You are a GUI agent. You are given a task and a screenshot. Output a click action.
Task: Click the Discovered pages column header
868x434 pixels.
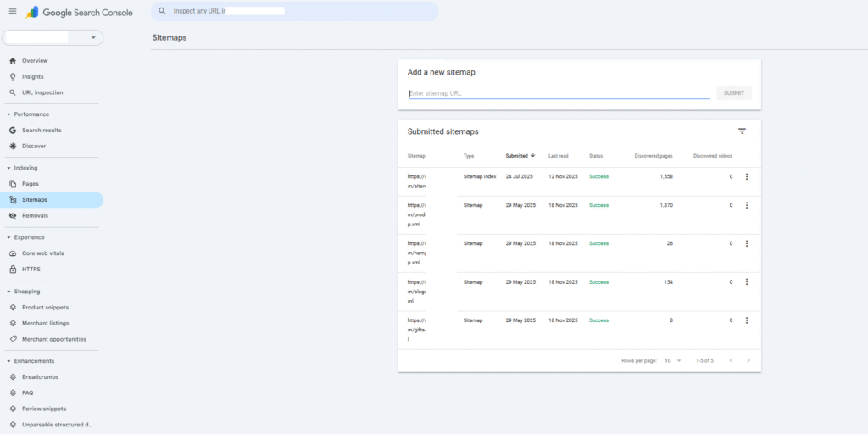click(x=654, y=156)
